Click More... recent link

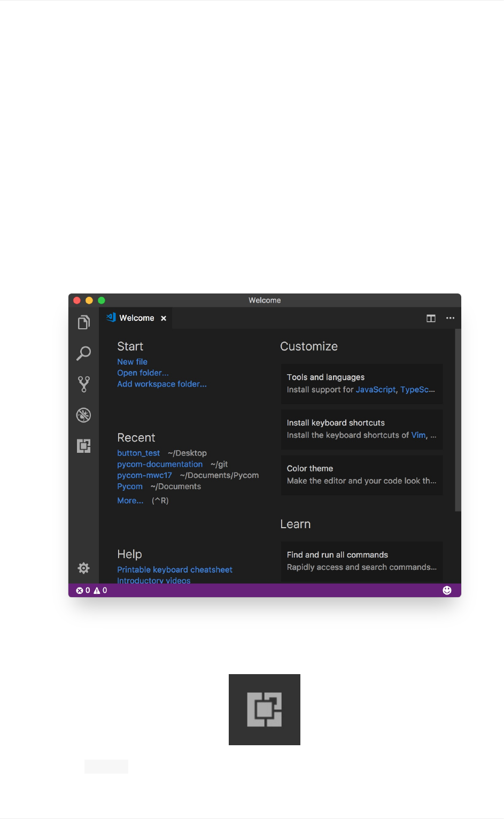(130, 500)
